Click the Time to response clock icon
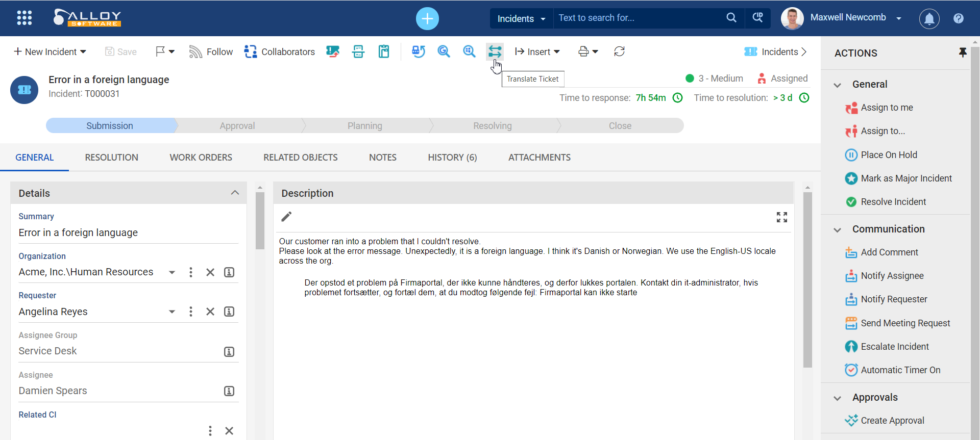Viewport: 980px width, 440px height. click(x=677, y=98)
